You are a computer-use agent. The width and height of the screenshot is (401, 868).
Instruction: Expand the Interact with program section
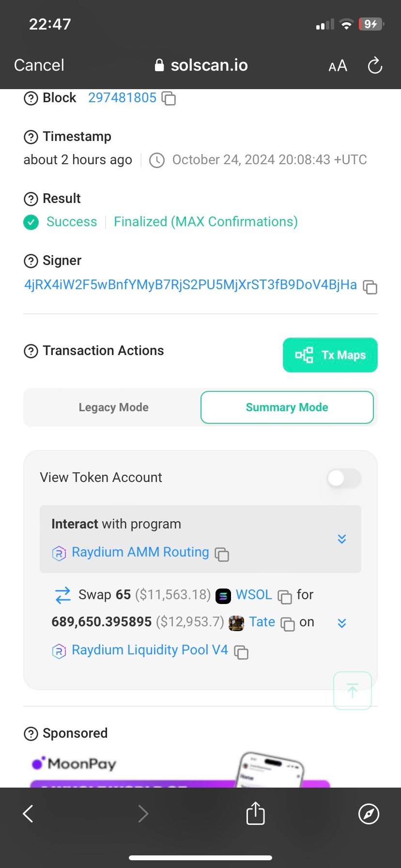[342, 539]
